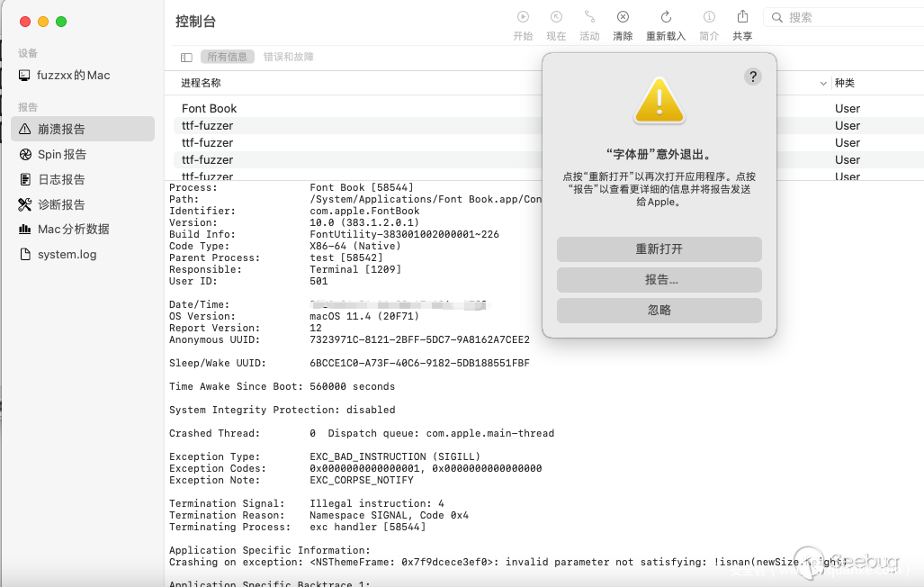The width and height of the screenshot is (924, 587).
Task: Switch to the 错误和故障 filter
Action: tap(289, 57)
